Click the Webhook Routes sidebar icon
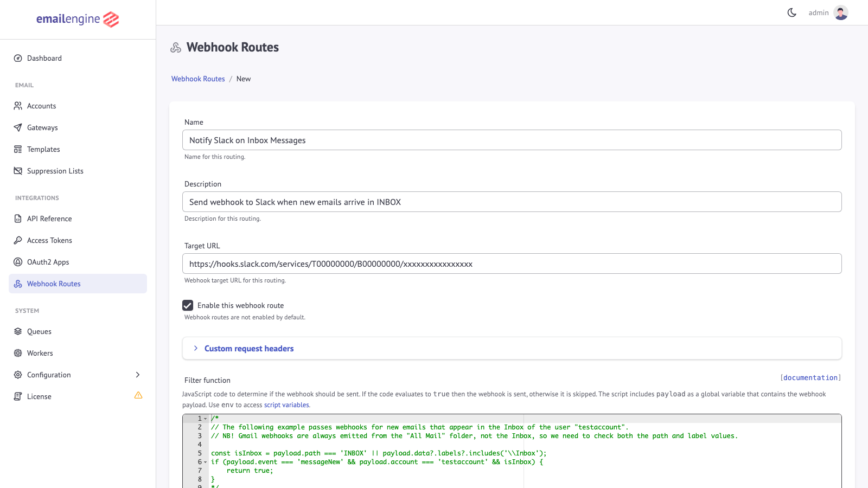The image size is (868, 488). (x=18, y=284)
